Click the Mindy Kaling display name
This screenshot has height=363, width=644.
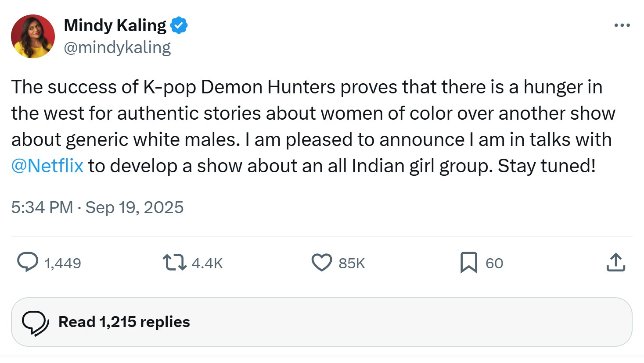coord(115,25)
